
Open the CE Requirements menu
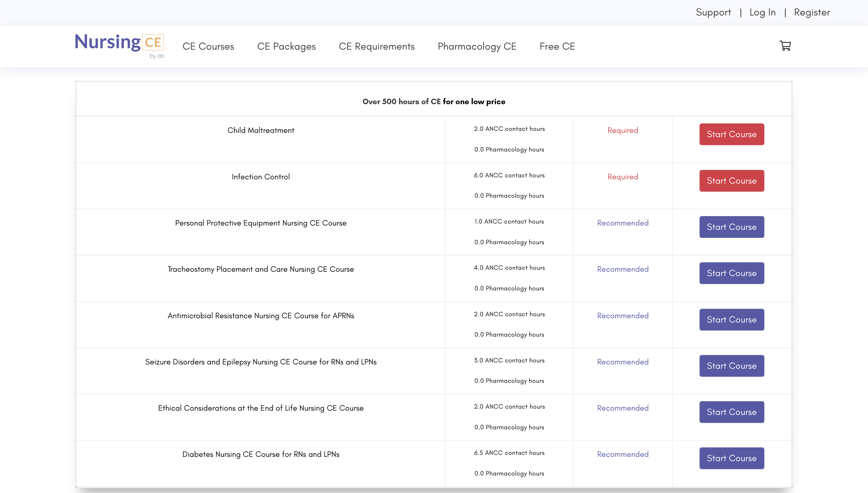point(377,47)
